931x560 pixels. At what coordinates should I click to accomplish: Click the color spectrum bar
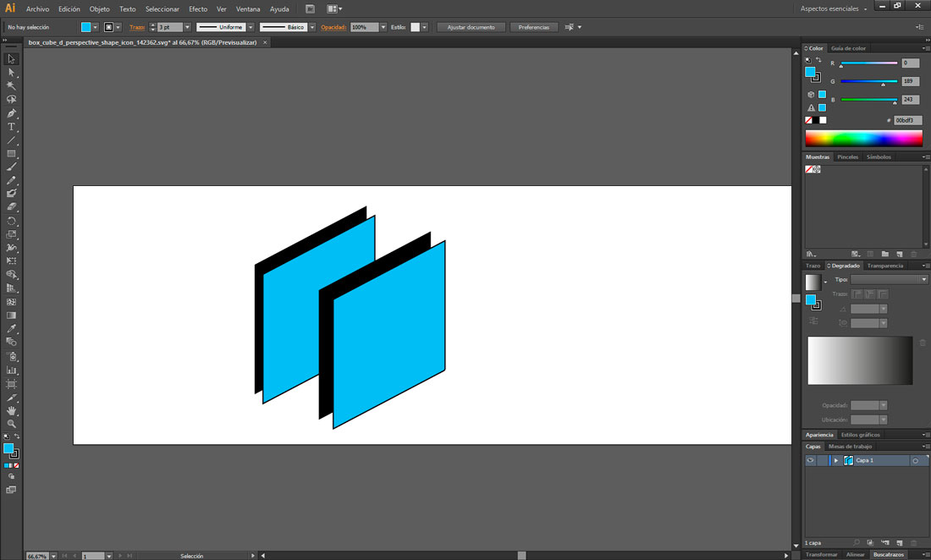(x=862, y=139)
